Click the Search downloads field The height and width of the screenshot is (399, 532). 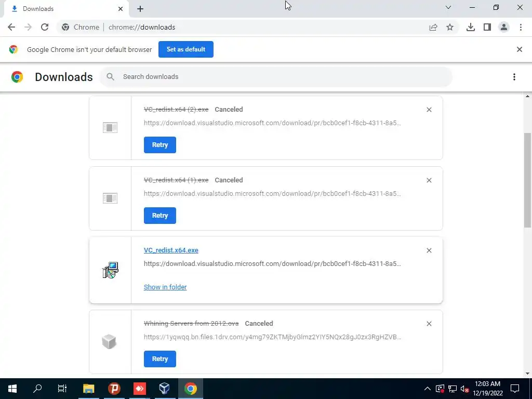[x=276, y=77]
